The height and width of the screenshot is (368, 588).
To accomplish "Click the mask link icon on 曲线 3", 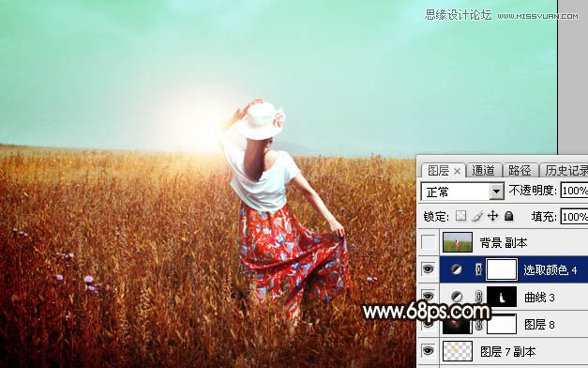I will tap(478, 297).
